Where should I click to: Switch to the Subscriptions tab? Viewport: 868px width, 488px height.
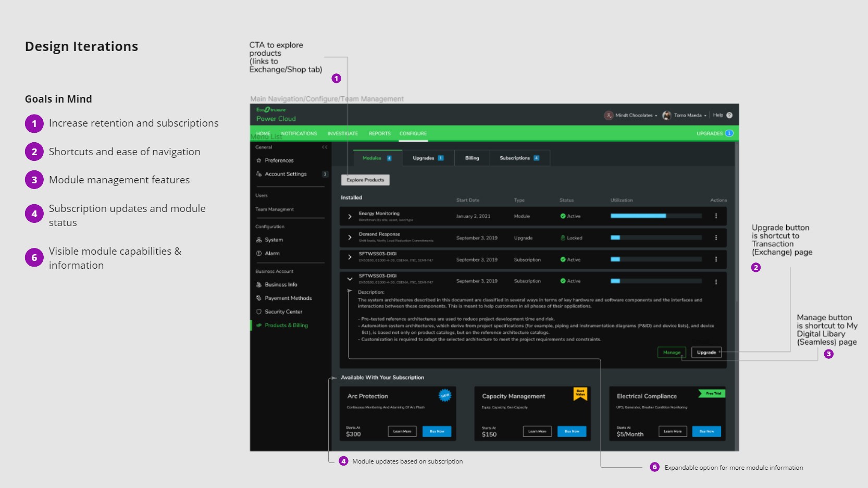(519, 158)
